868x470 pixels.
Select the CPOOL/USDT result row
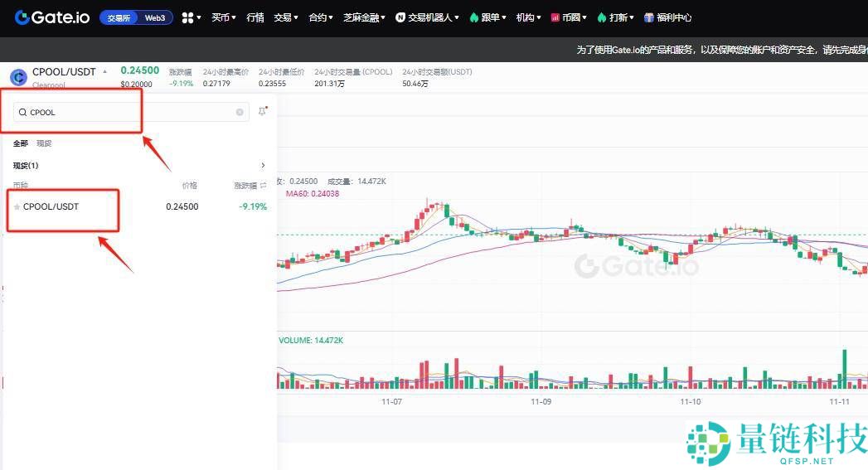tap(139, 206)
